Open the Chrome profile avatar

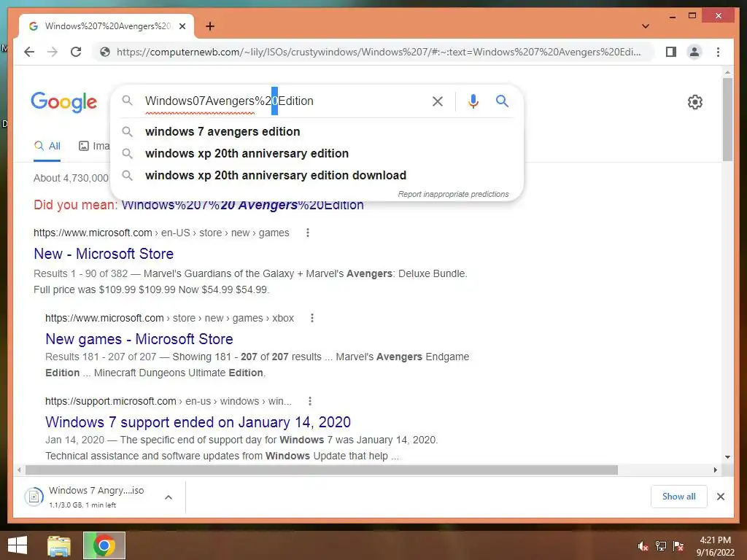point(694,52)
